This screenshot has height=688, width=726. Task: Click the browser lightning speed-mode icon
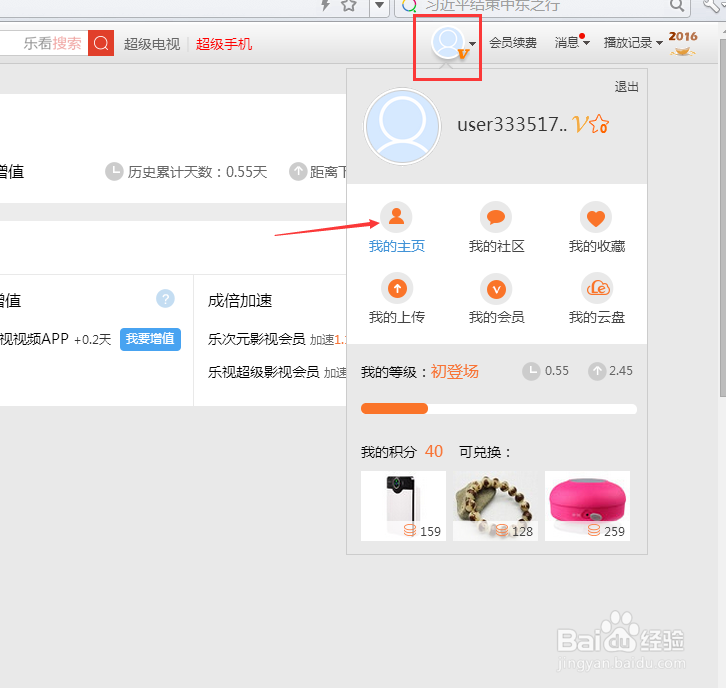tap(326, 5)
